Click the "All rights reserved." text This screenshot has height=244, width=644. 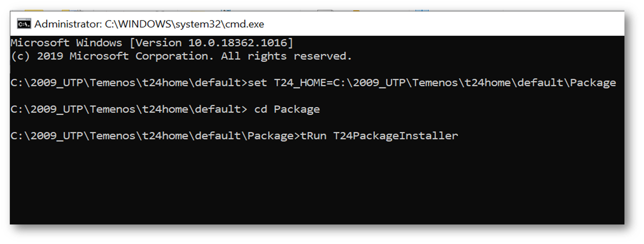(x=286, y=57)
